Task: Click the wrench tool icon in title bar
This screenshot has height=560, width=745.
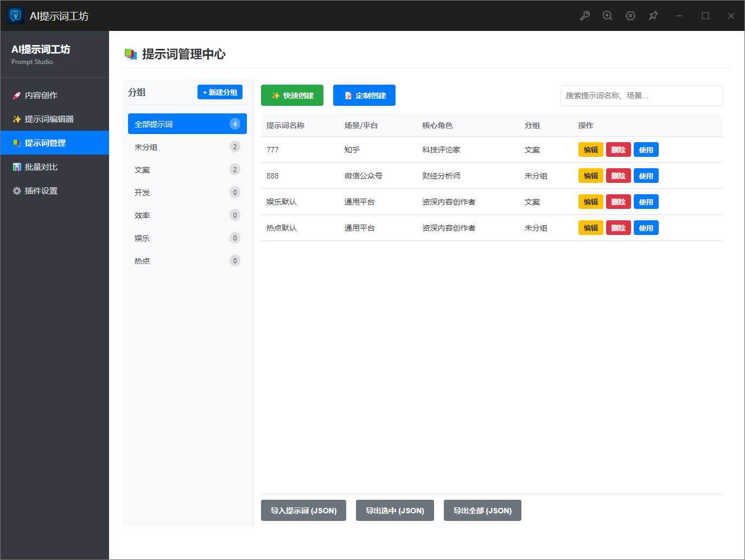Action: pos(585,16)
